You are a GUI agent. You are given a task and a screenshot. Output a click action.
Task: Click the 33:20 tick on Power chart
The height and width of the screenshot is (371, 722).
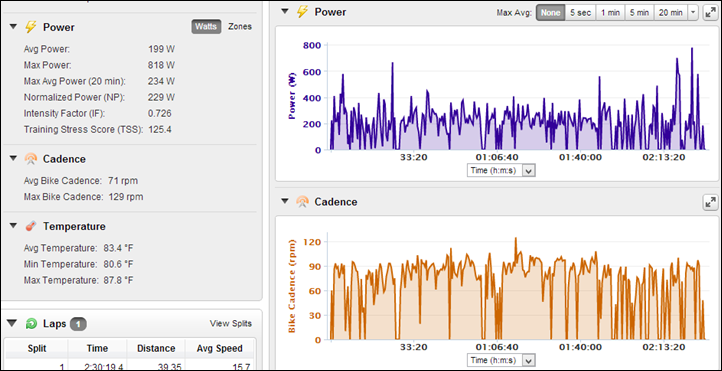pyautogui.click(x=414, y=157)
